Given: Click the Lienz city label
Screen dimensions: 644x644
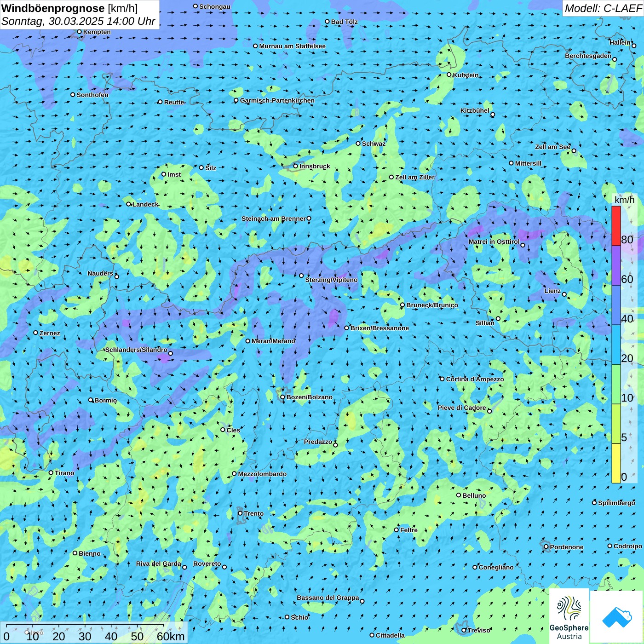Looking at the screenshot, I should coord(552,291).
